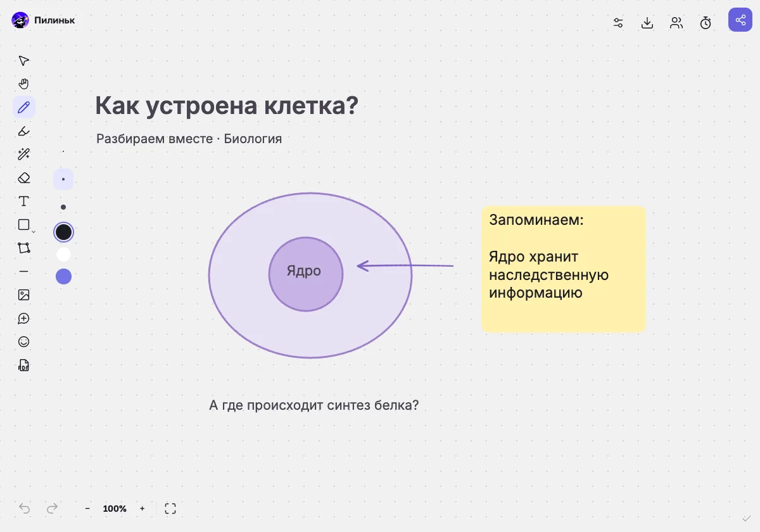This screenshot has width=760, height=532.
Task: Select the heading 'Как устроена клетка?'
Action: (x=227, y=106)
